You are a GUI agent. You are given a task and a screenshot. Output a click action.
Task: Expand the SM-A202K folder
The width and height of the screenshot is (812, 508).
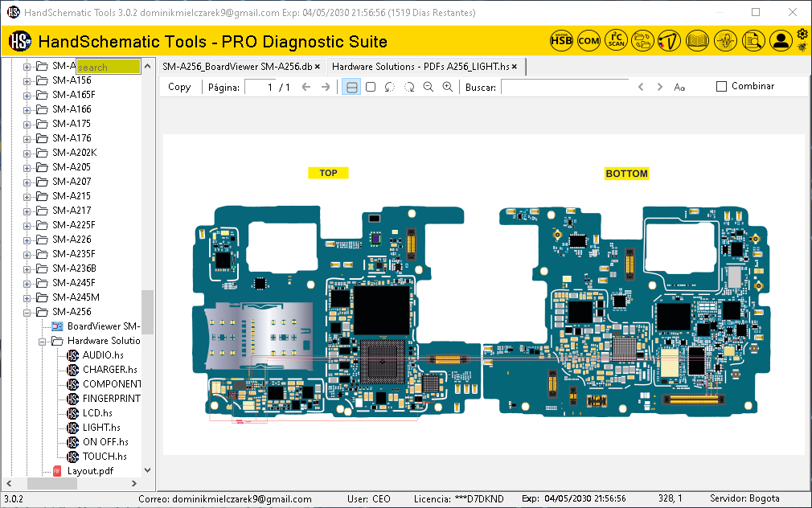pyautogui.click(x=27, y=154)
